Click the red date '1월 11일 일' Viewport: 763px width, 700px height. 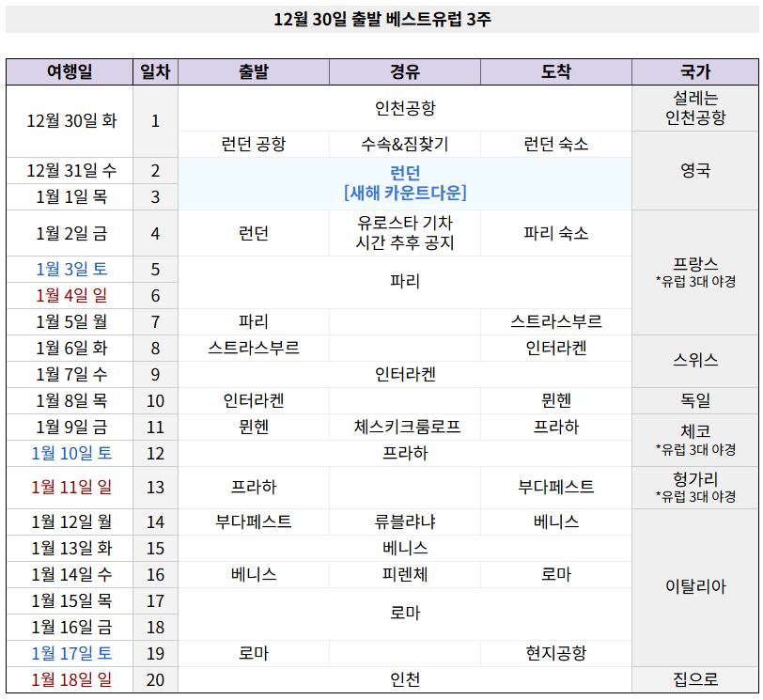70,488
